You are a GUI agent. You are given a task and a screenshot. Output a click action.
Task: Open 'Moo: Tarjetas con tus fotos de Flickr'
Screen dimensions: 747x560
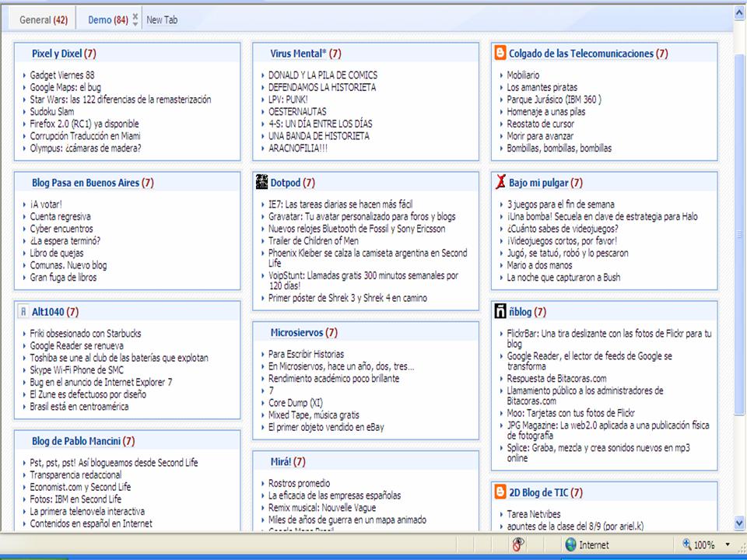570,413
